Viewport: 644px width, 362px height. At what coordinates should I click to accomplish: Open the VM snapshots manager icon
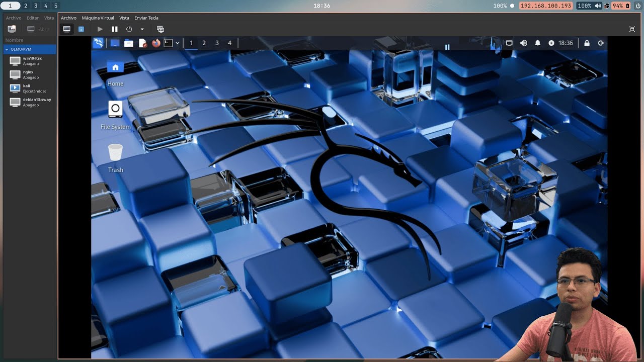160,29
